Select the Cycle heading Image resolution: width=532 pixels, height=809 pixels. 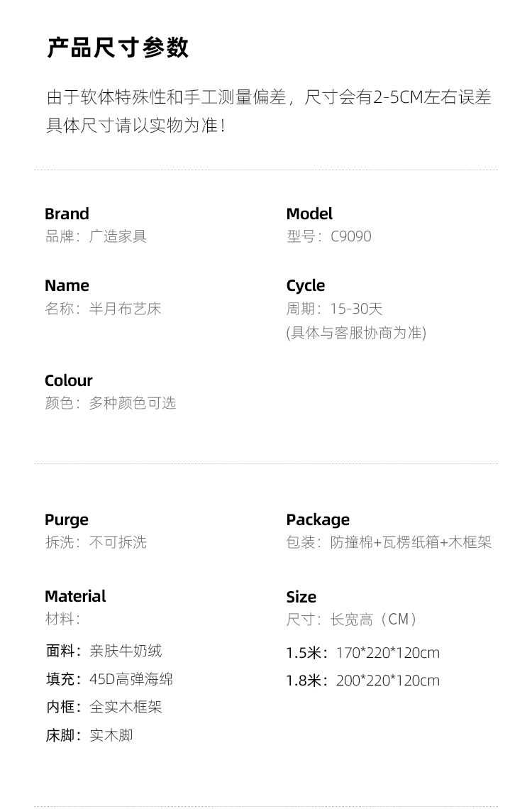coord(306,285)
